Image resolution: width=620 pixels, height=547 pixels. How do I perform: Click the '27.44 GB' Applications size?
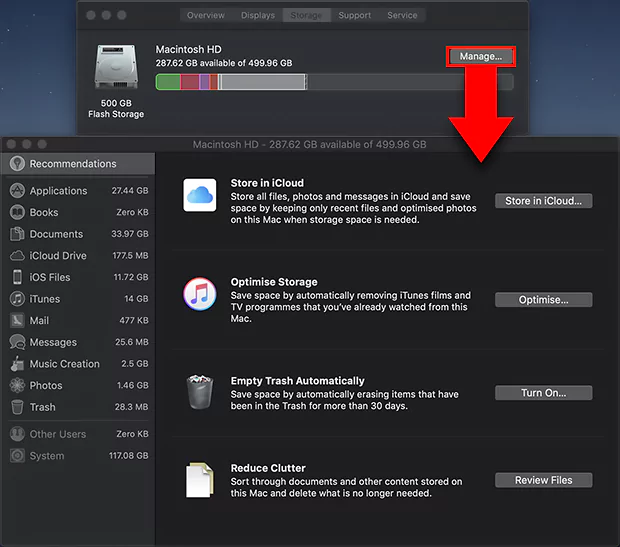(130, 191)
